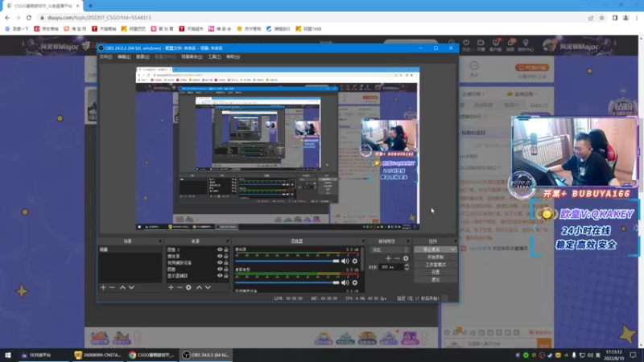Open Chrome profile avatar icon
Screen dimensions: 644x362
[x=626, y=18]
